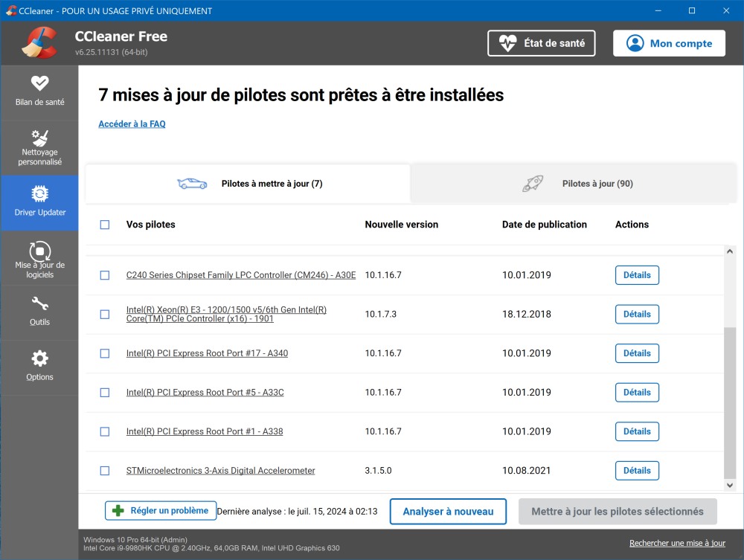744x560 pixels.
Task: Click the CCleaner logo in header
Action: tap(39, 43)
